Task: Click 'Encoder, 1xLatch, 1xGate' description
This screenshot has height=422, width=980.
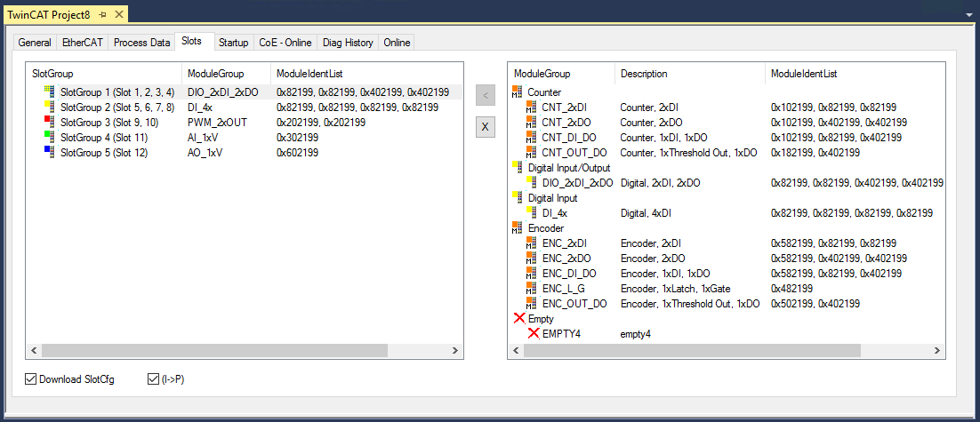Action: 676,288
